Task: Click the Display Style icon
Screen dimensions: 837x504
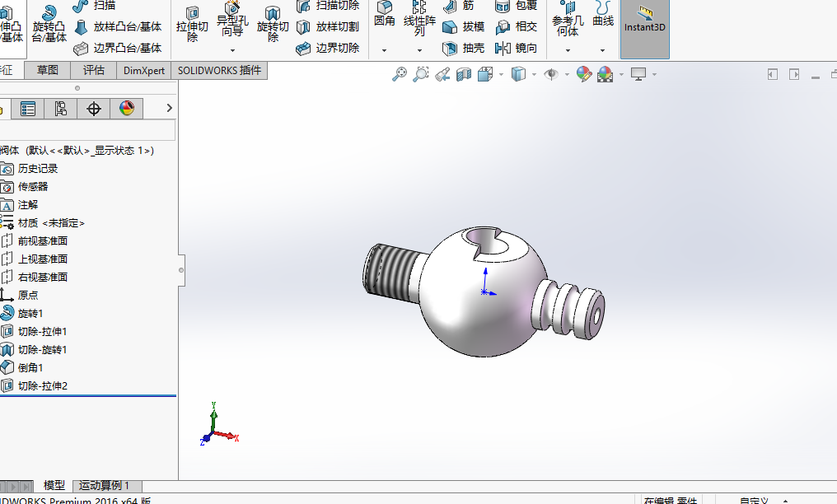Action: (518, 74)
